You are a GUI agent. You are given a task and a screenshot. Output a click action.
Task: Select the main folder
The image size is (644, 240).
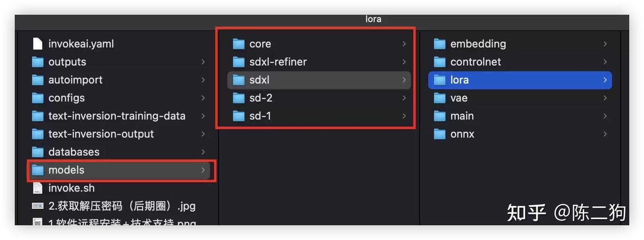tap(462, 116)
